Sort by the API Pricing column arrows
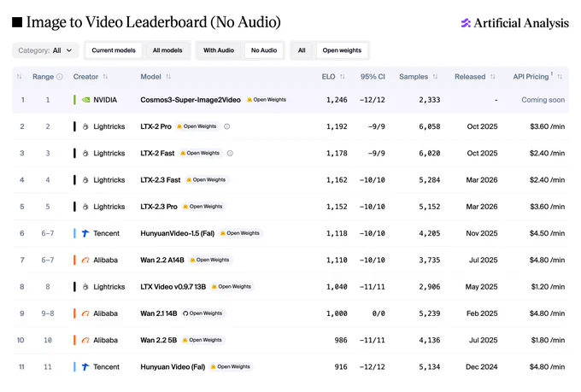 click(x=560, y=77)
